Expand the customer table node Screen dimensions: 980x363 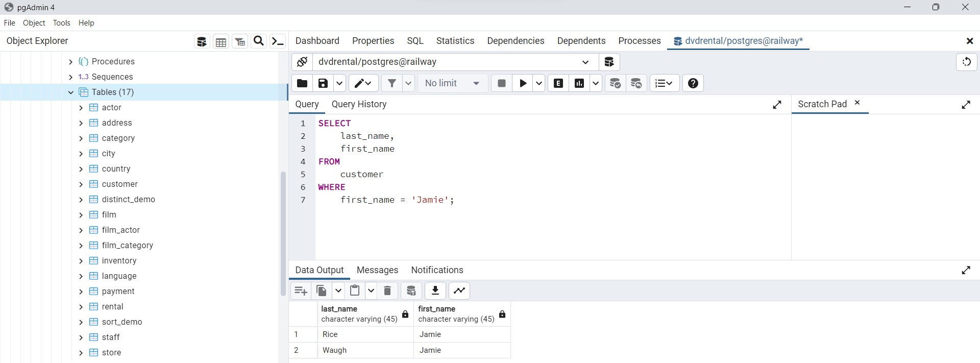(x=81, y=184)
